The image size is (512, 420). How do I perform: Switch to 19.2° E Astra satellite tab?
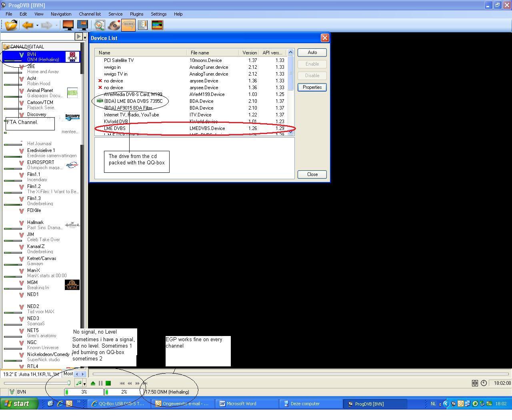tap(31, 374)
